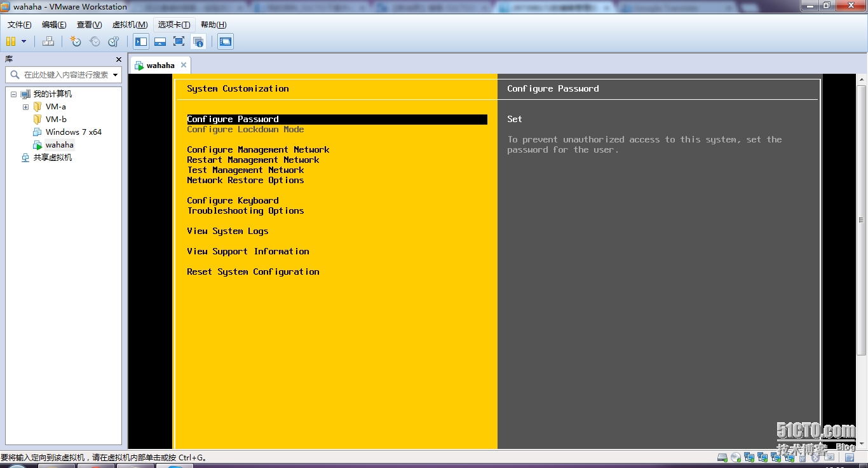This screenshot has width=868, height=468.
Task: Pause the virtual machine with the yellow pause button
Action: (x=11, y=41)
